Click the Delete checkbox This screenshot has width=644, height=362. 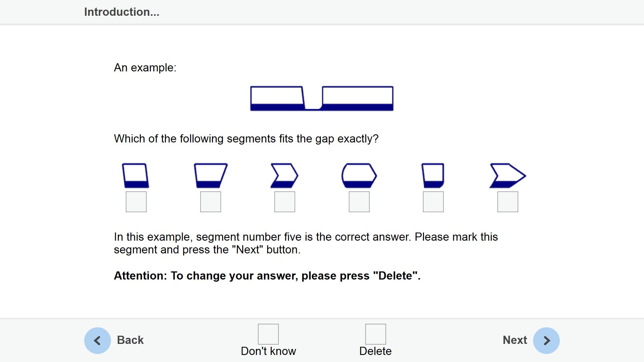[376, 334]
